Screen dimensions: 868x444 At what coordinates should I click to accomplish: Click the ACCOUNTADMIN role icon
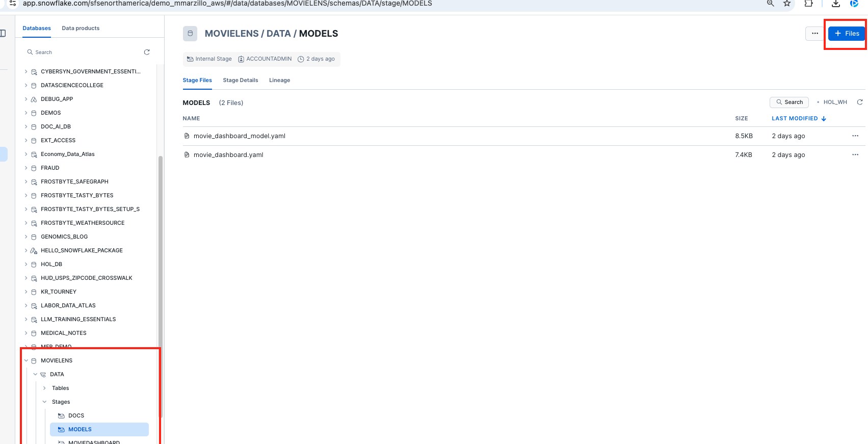click(241, 59)
